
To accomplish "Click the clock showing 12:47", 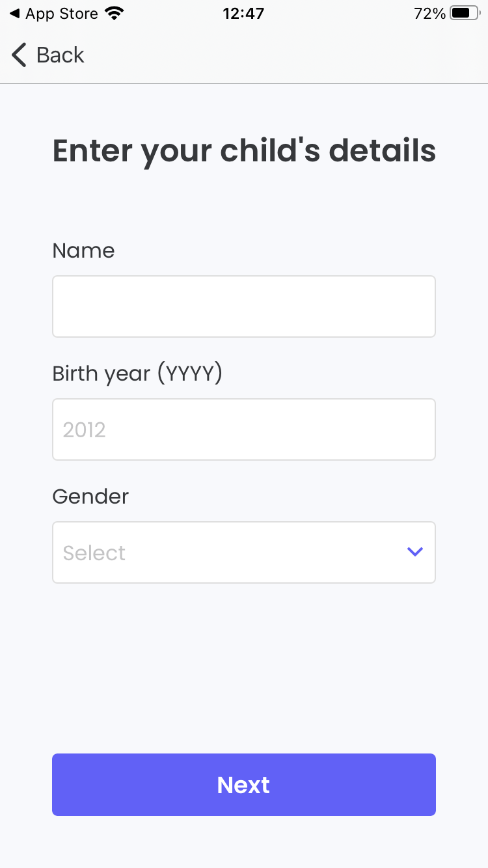I will point(243,13).
